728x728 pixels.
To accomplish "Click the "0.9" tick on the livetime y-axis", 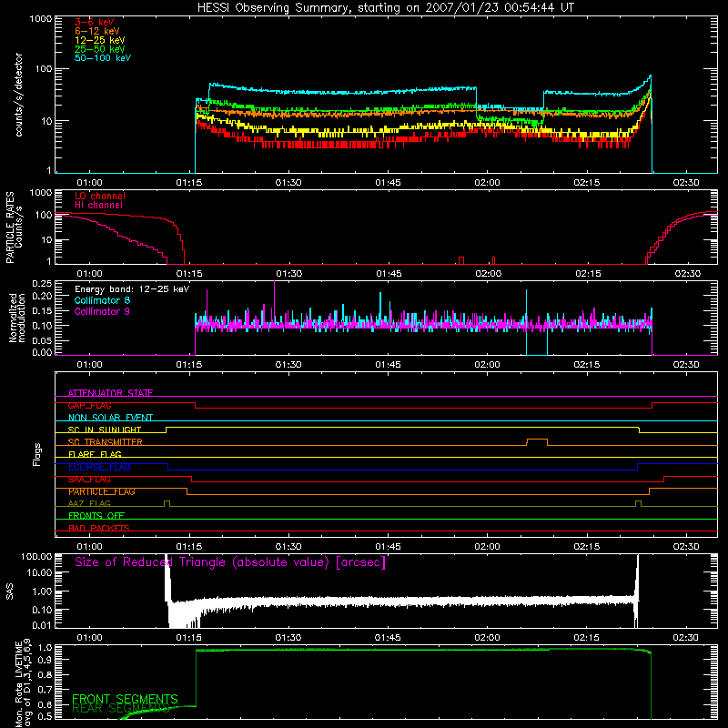I will 45,660.
